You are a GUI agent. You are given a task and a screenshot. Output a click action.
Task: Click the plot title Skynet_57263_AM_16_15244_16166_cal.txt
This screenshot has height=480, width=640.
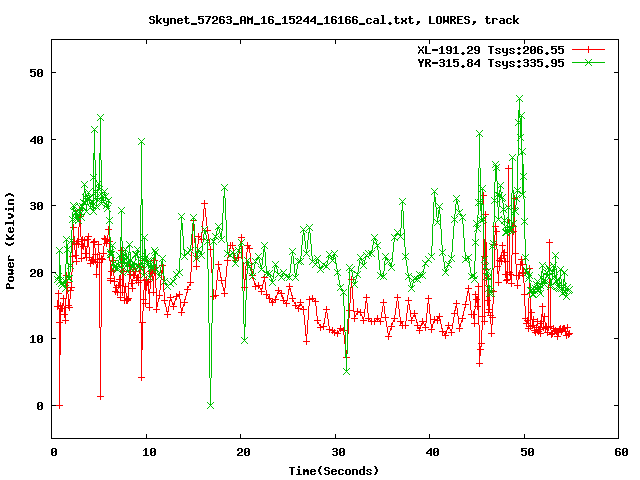[x=283, y=20]
